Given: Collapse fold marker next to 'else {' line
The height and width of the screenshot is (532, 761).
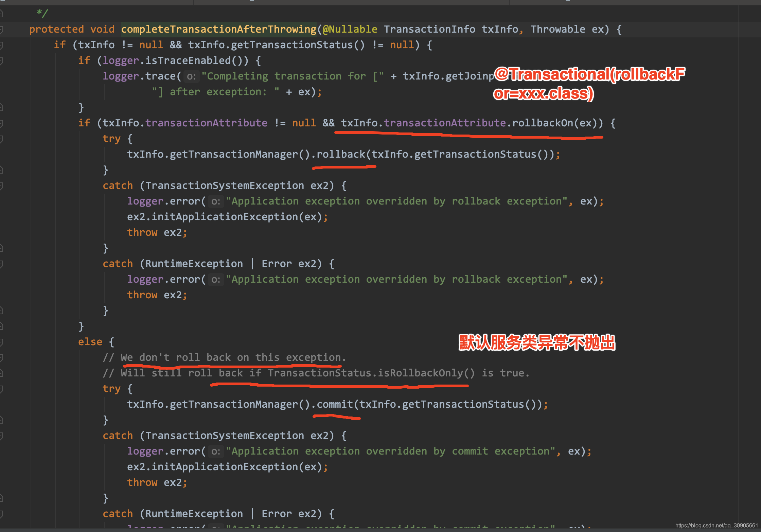Looking at the screenshot, I should coord(1,342).
